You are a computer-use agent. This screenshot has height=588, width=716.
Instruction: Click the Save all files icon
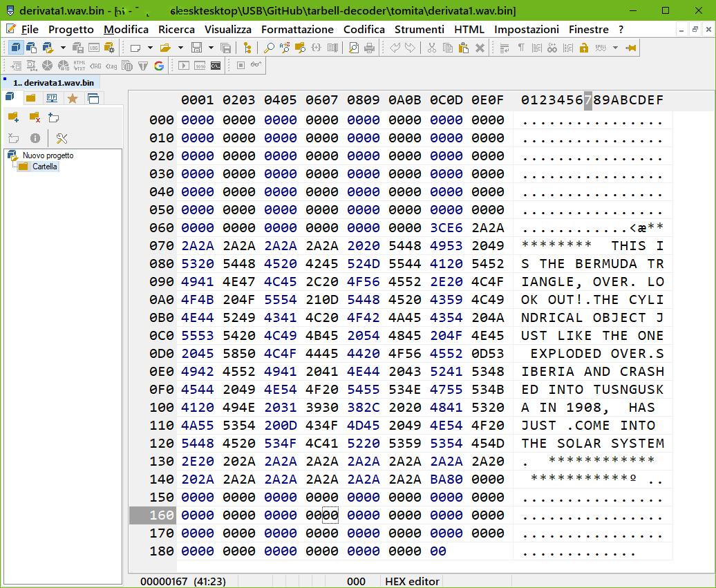(225, 48)
